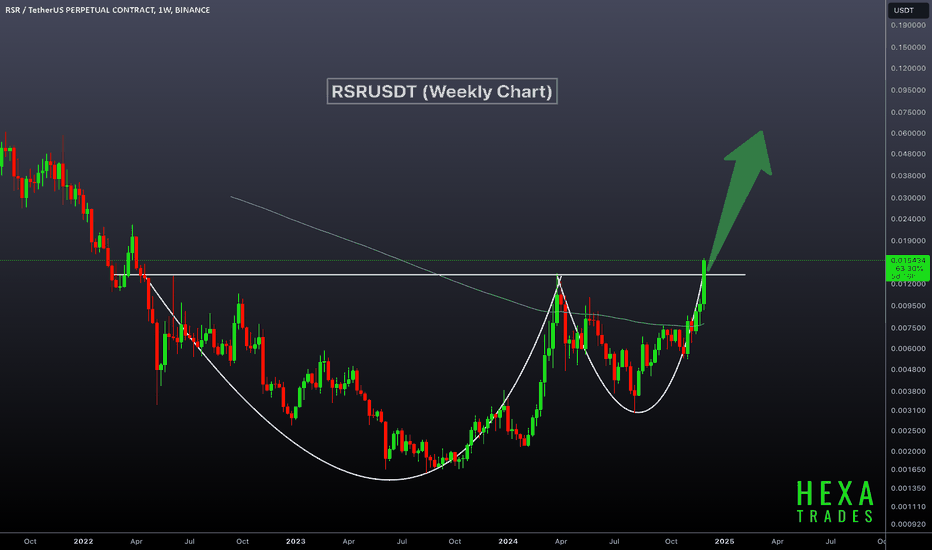Click the 0.060000 price axis label

tap(908, 133)
